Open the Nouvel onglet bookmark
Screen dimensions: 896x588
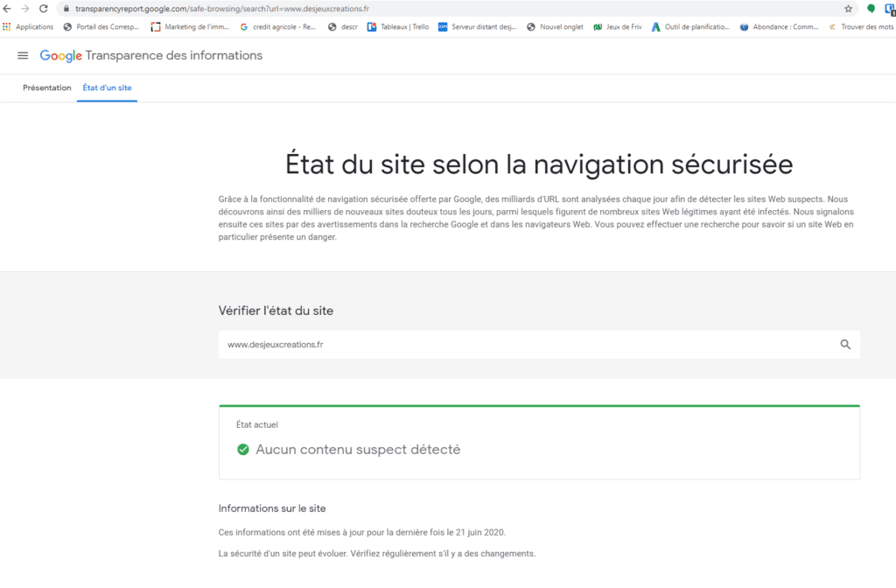556,27
